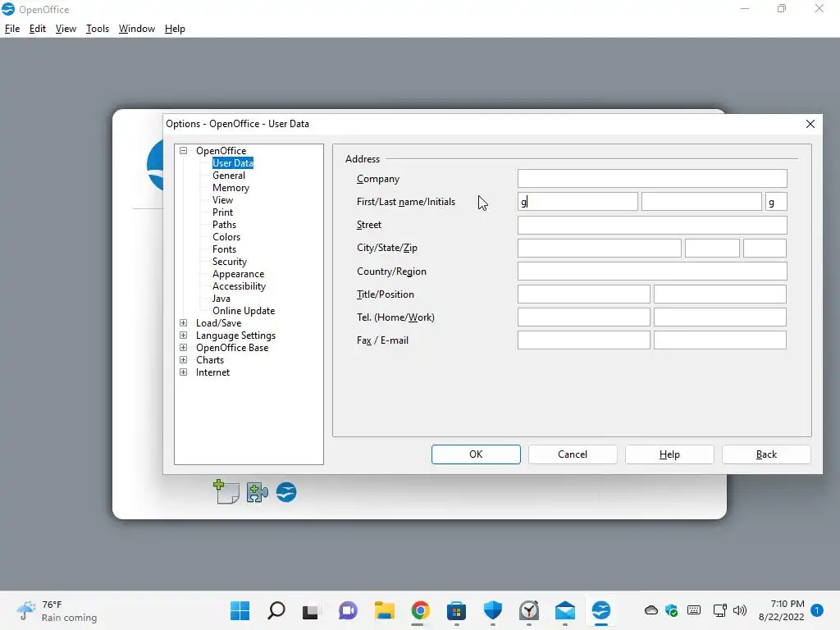Click the Street input field
The image size is (840, 630).
652,225
